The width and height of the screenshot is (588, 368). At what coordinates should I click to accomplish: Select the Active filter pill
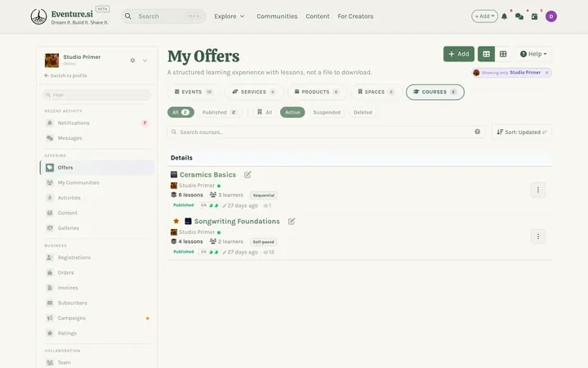(x=292, y=112)
